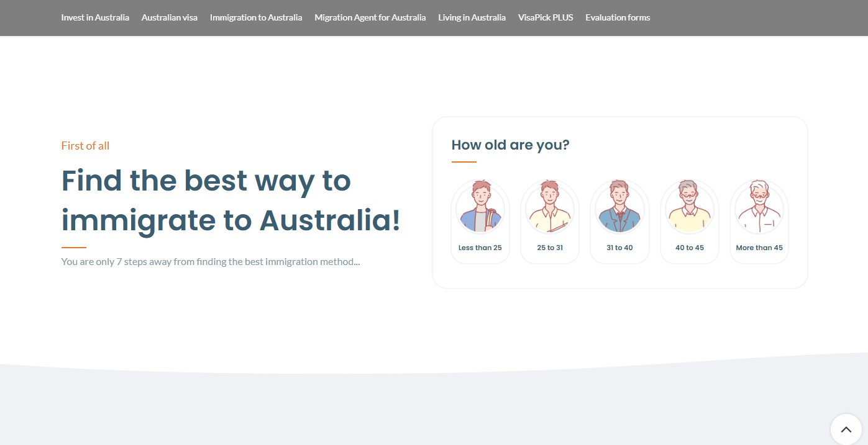Open Migration Agent for Australia menu
Screen dimensions: 868x445
370,17
